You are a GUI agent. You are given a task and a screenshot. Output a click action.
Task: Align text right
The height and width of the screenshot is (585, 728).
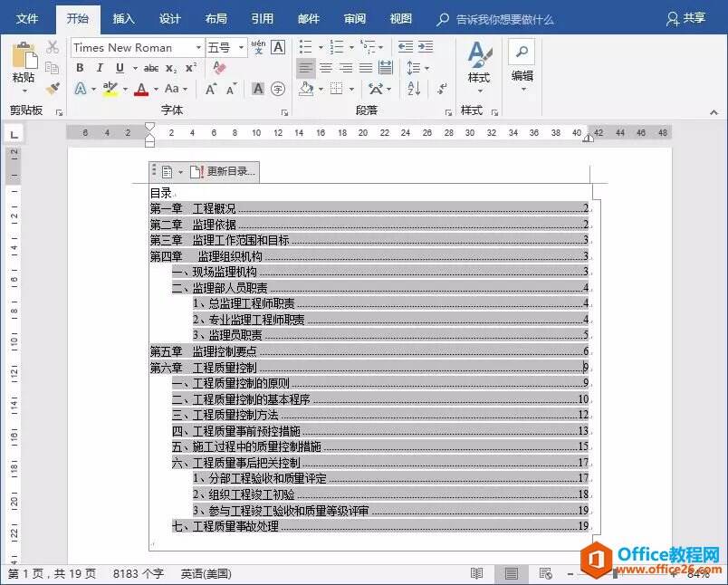346,68
